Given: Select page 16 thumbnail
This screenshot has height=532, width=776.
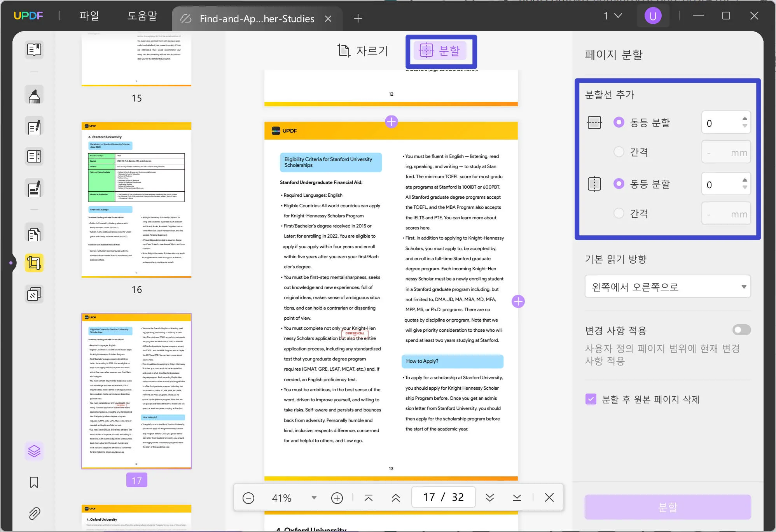Looking at the screenshot, I should (x=136, y=200).
